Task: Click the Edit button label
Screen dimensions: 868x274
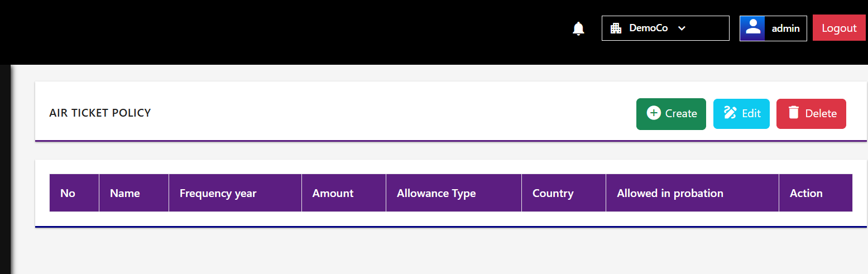Action: point(751,113)
